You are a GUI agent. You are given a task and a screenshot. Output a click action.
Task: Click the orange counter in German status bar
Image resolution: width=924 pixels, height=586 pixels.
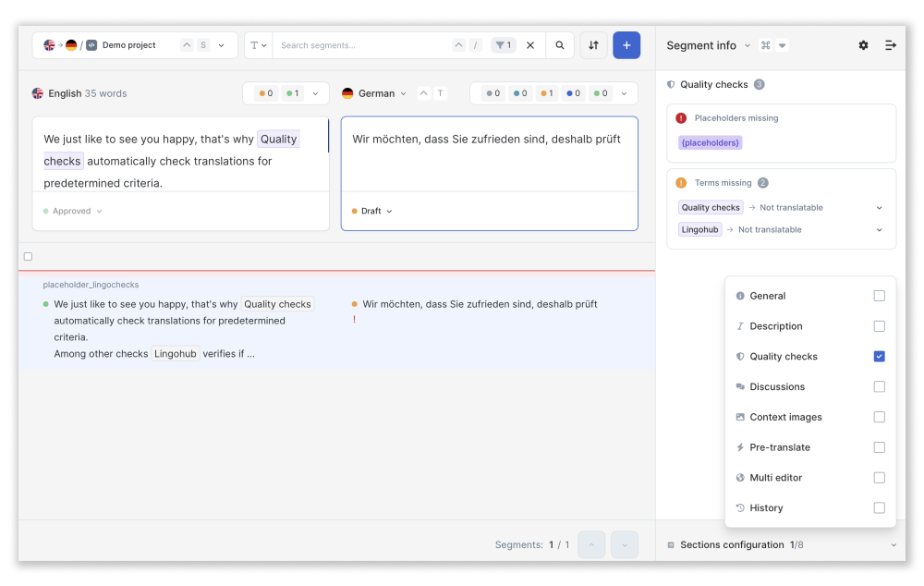[x=547, y=93]
